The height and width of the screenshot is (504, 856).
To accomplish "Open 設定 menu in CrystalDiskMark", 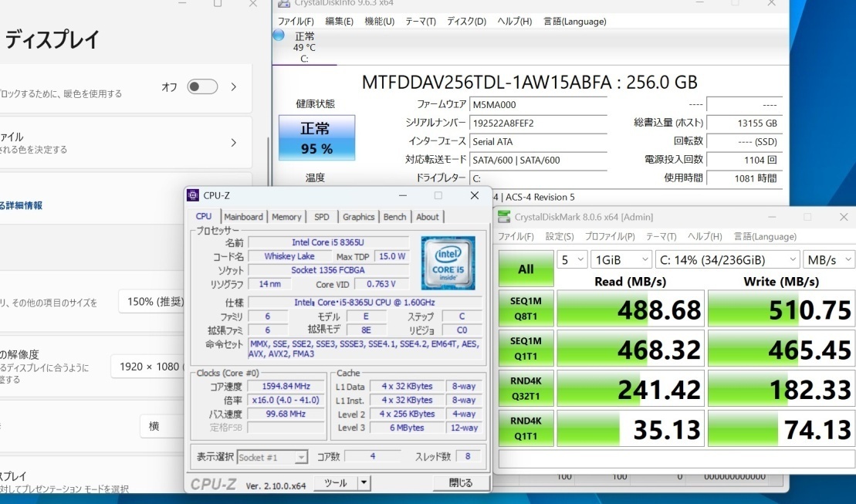I will point(560,236).
